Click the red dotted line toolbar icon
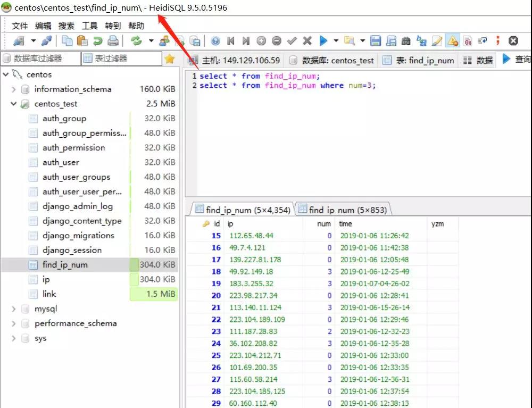 (x=498, y=41)
